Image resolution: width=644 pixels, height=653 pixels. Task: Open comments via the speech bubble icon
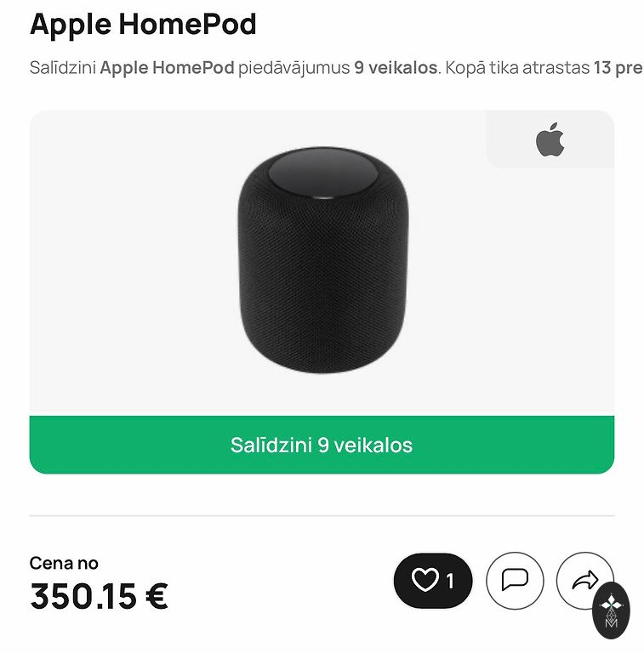515,581
